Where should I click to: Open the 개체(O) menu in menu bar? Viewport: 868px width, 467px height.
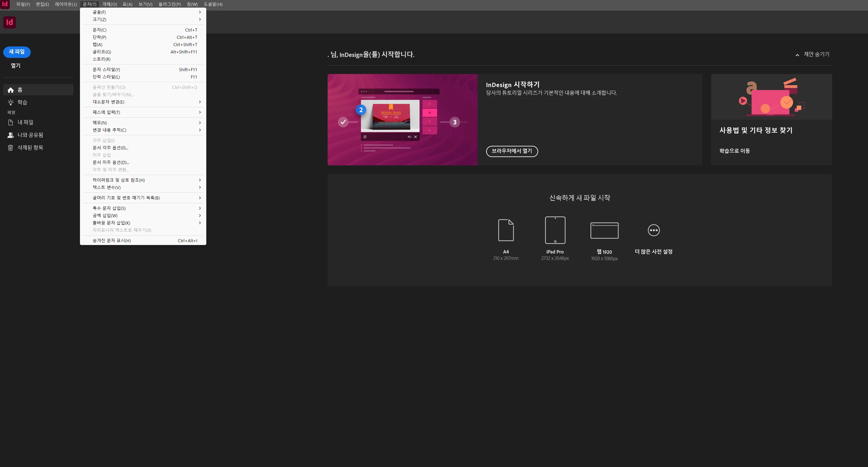point(109,5)
